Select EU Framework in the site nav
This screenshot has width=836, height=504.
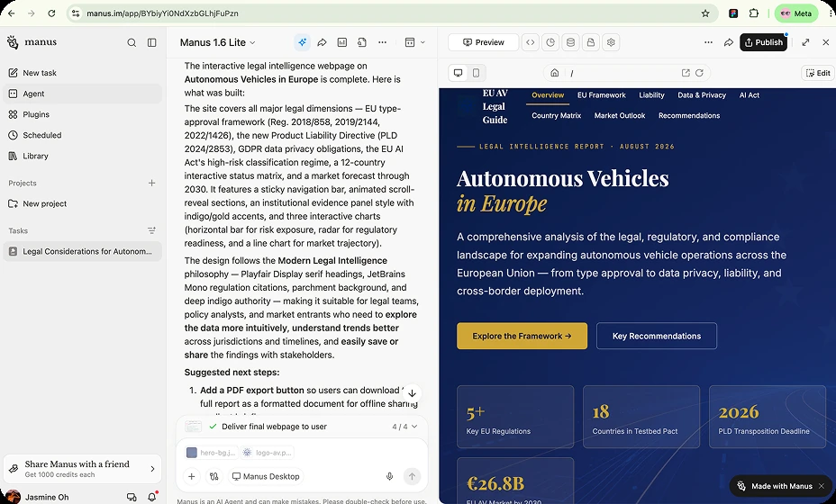tap(602, 95)
